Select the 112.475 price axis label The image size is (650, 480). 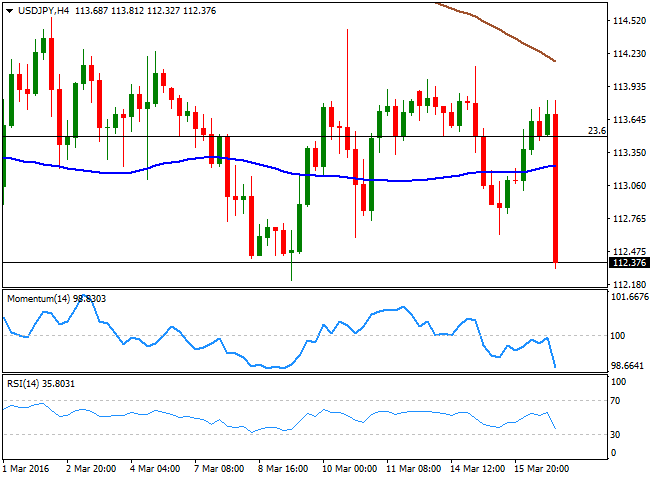coord(629,252)
